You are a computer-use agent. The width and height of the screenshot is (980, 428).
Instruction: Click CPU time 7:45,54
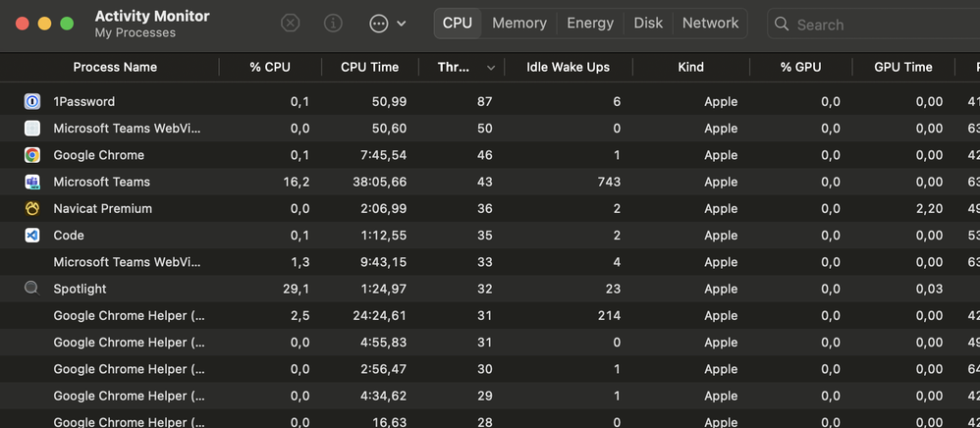[383, 155]
